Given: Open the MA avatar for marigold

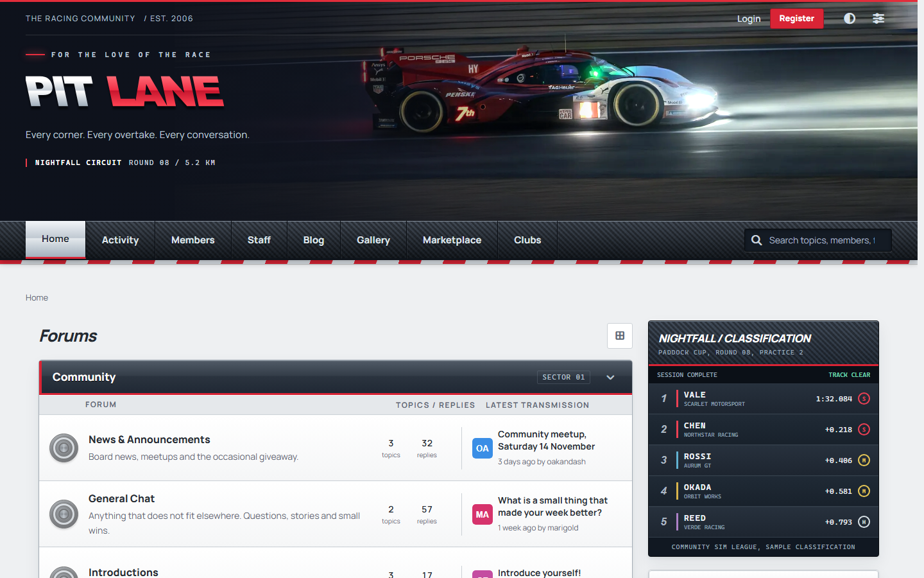Looking at the screenshot, I should pyautogui.click(x=483, y=514).
